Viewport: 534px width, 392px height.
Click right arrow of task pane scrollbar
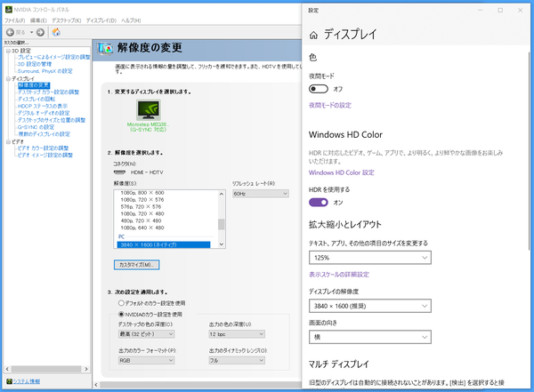pos(86,369)
